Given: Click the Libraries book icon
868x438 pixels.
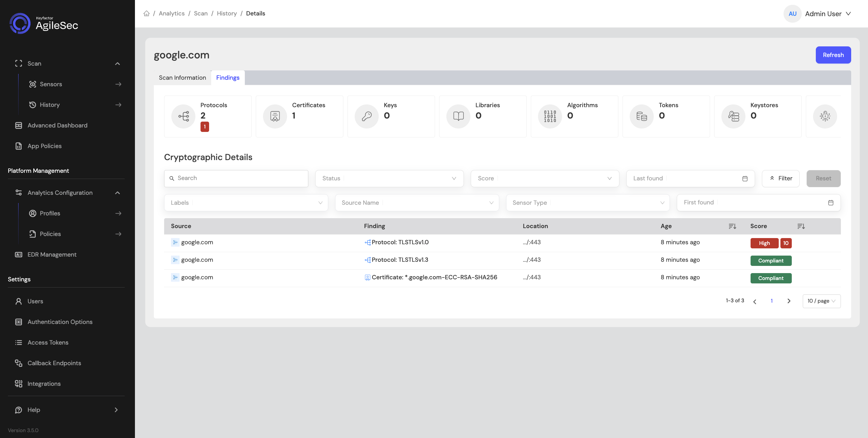Looking at the screenshot, I should pos(458,116).
